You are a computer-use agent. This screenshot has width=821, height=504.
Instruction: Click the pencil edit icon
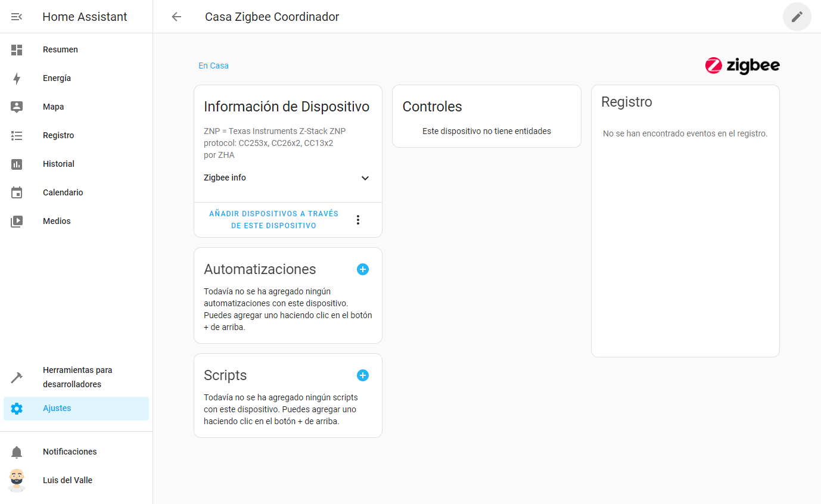[797, 17]
